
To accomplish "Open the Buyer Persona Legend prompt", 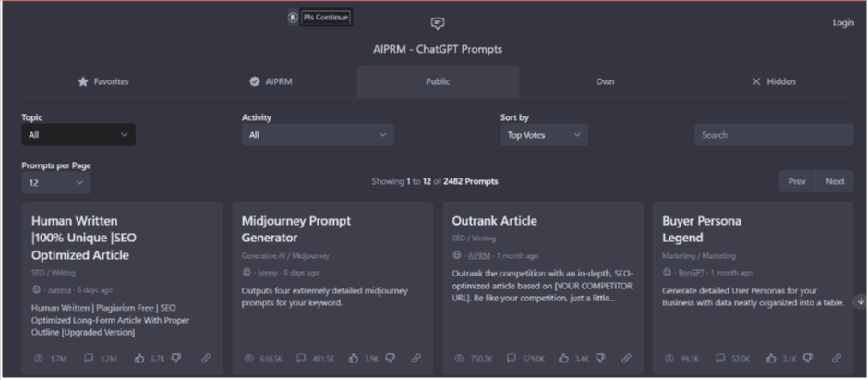I will click(x=702, y=229).
